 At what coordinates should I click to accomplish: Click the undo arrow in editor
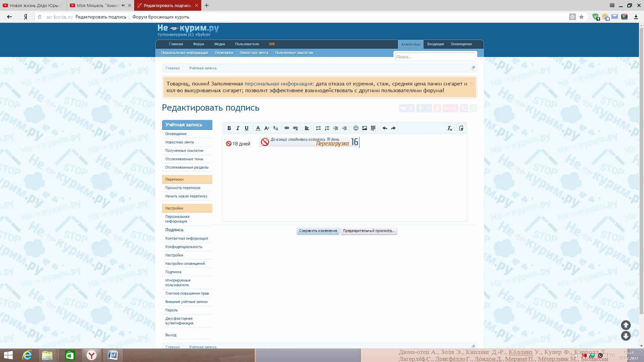(385, 128)
